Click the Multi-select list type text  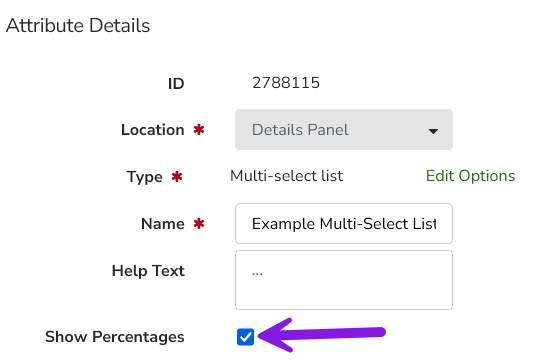pyautogui.click(x=287, y=176)
